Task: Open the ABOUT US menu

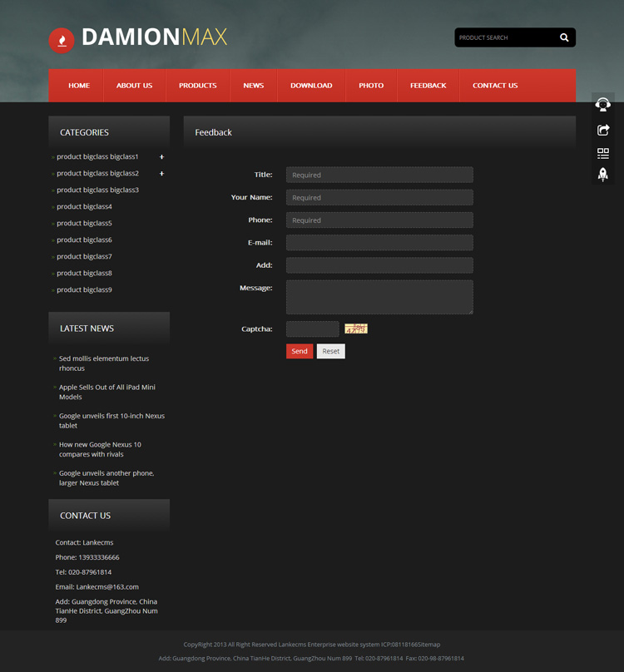Action: pos(134,86)
